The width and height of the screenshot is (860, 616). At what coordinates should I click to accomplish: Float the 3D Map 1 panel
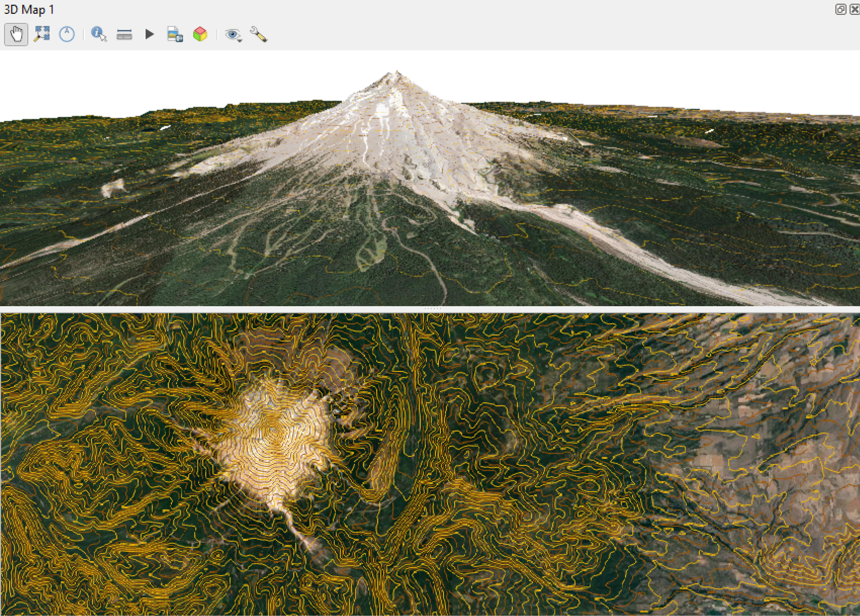(x=840, y=9)
